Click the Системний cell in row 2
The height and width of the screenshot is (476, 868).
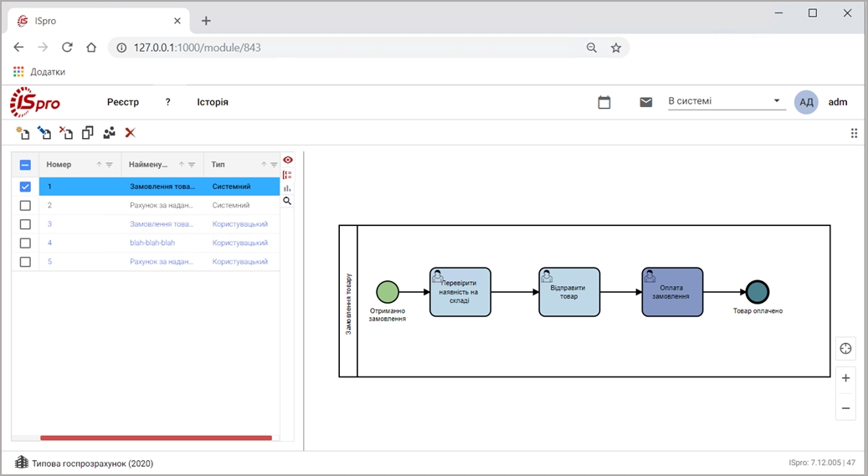click(x=231, y=205)
